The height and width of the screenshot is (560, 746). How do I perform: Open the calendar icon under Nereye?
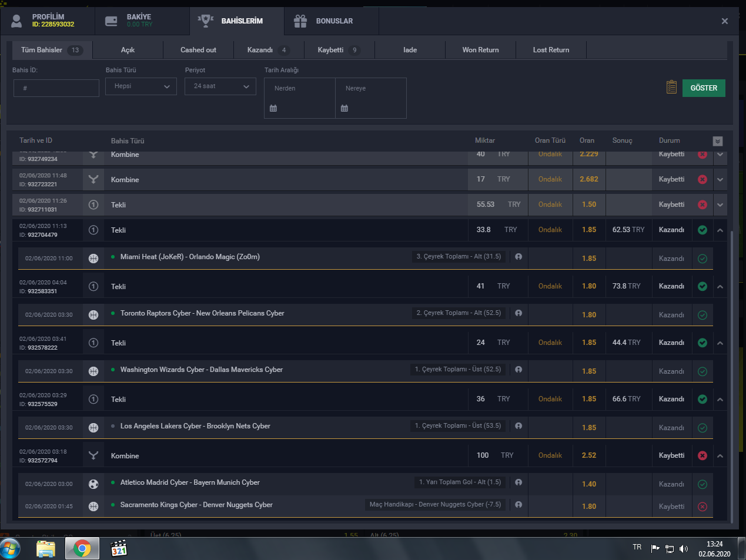(x=344, y=108)
